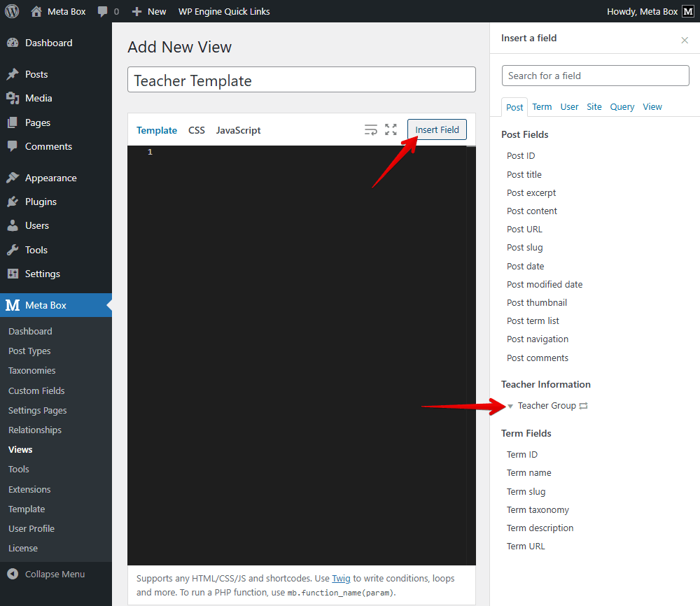This screenshot has height=606, width=700.
Task: Collapse the admin sidebar menu
Action: [x=42, y=573]
